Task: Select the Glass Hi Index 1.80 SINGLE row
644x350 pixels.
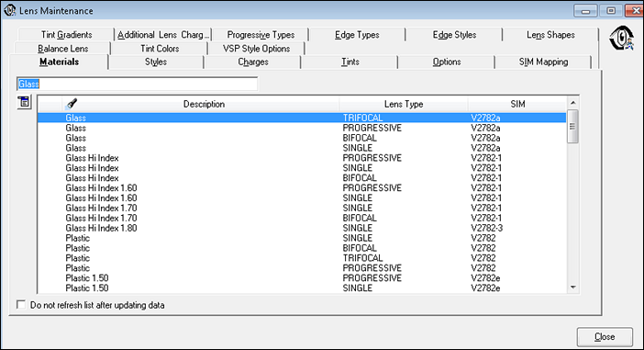Action: (x=302, y=228)
